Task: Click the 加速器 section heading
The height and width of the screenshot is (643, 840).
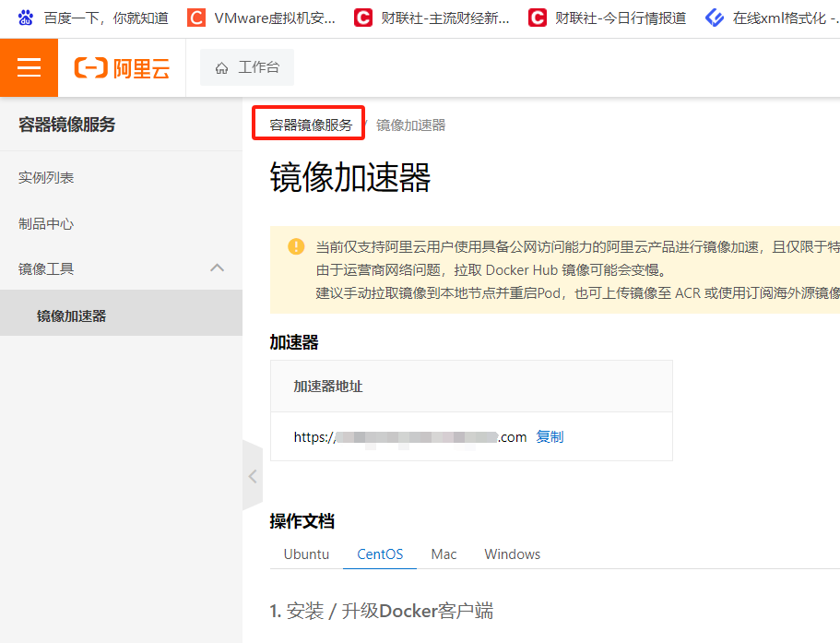Action: [x=294, y=342]
